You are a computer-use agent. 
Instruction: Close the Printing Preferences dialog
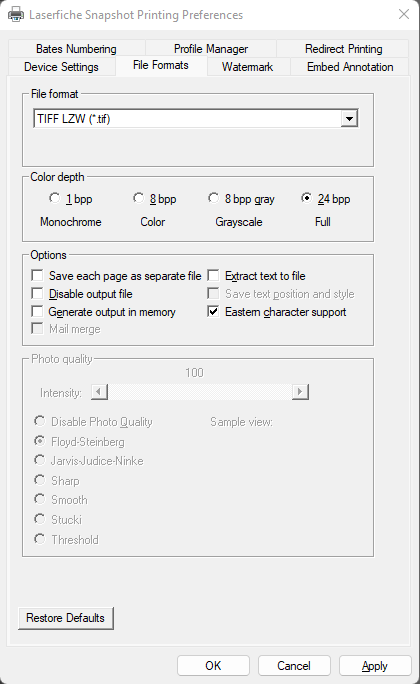[x=404, y=14]
